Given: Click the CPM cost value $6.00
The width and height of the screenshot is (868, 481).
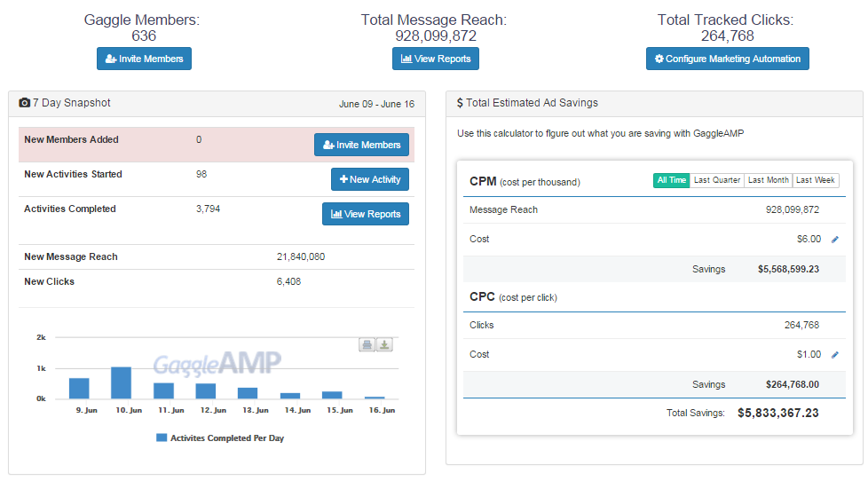Looking at the screenshot, I should pos(809,239).
